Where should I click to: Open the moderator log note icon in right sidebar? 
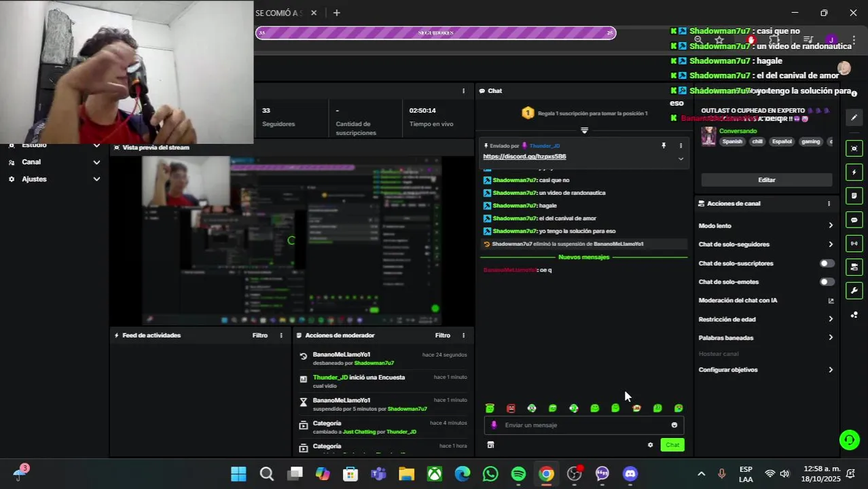point(854,196)
